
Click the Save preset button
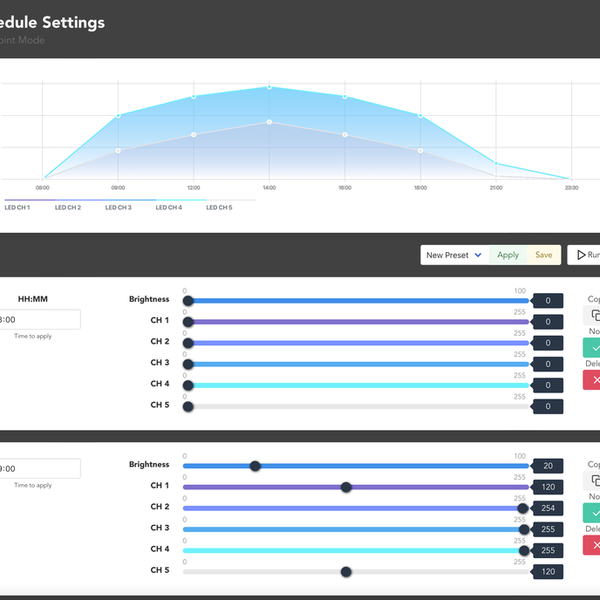tap(544, 255)
